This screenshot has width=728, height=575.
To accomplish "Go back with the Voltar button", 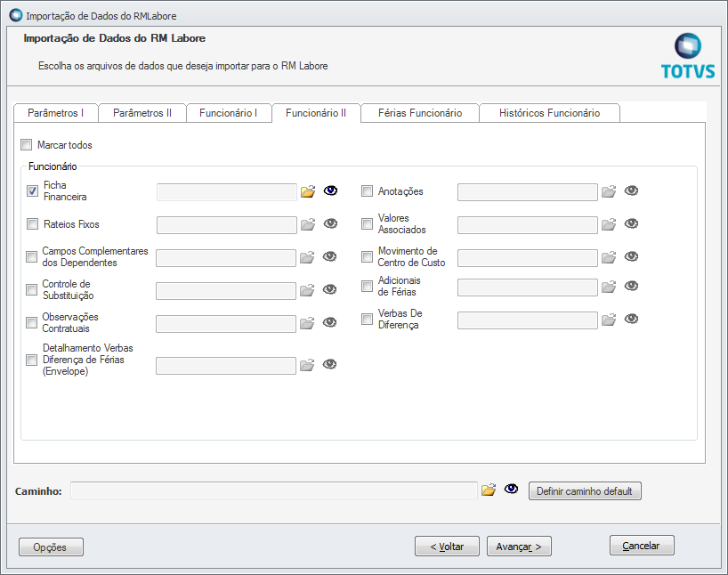I will click(x=447, y=547).
